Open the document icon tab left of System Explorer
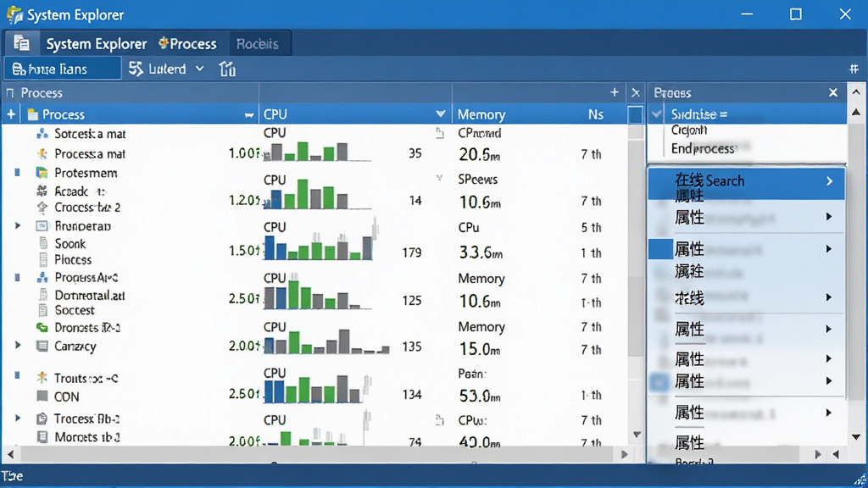 coord(21,42)
